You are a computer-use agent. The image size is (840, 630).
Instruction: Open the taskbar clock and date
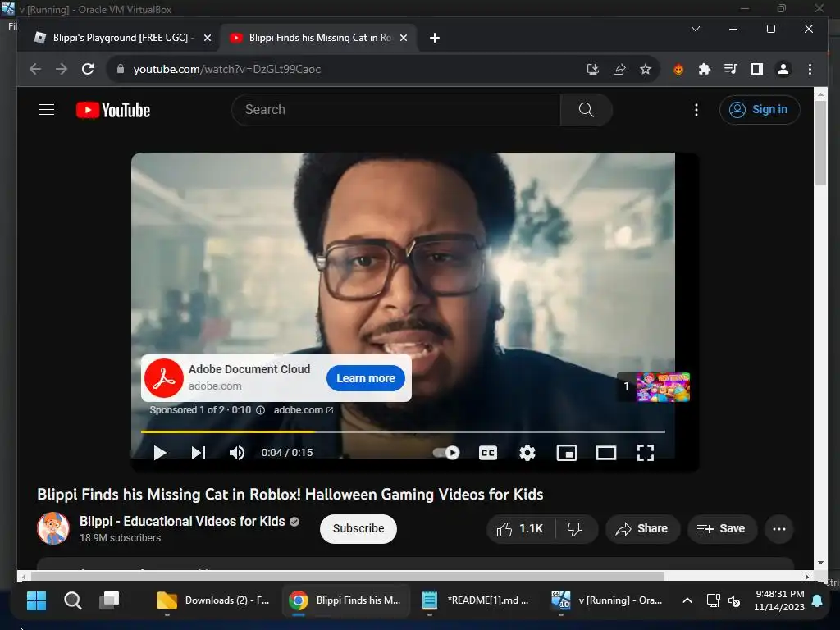point(779,600)
